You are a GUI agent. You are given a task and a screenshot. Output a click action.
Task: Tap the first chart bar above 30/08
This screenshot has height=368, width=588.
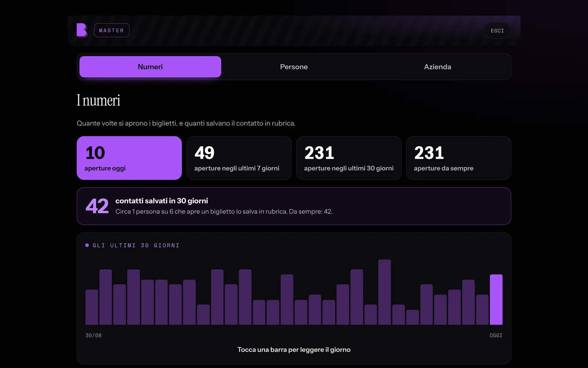pos(92,307)
